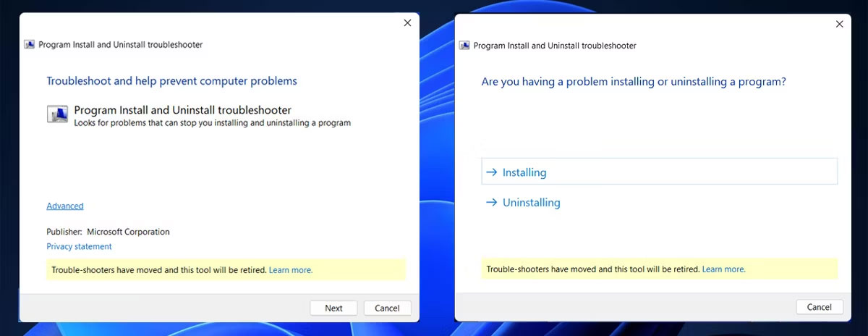Click the left window's 'Trouble-shooters have moved' notice text

click(158, 270)
